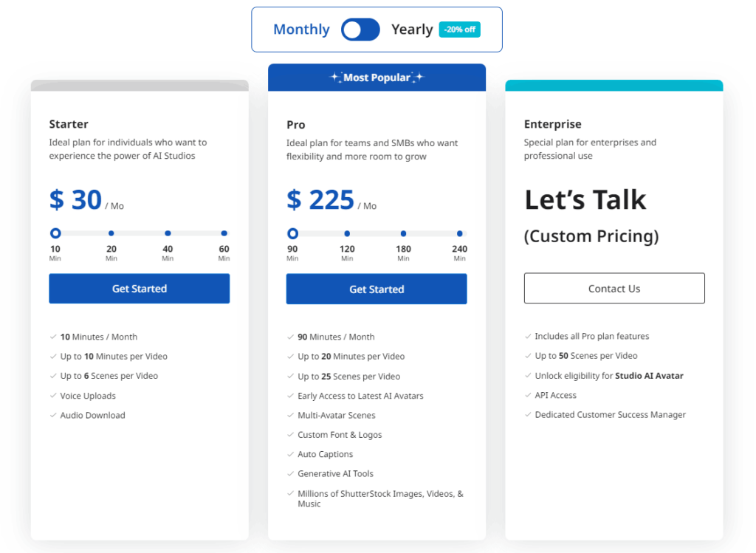
Task: Select the 10 Min Starter slider handle
Action: (55, 233)
